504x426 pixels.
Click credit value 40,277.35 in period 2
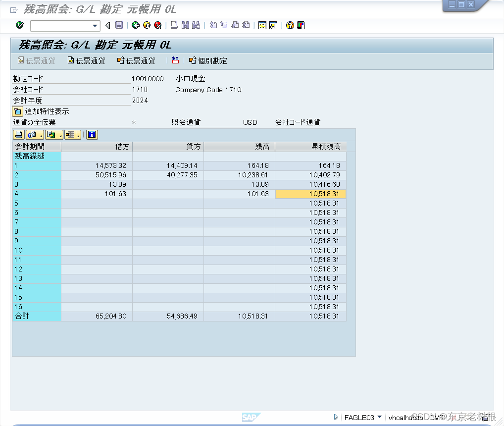[x=182, y=175]
